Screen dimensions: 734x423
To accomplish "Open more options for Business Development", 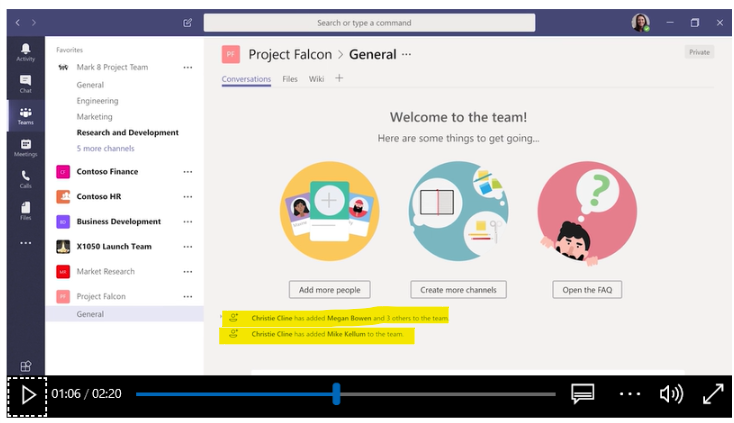I will 188,221.
